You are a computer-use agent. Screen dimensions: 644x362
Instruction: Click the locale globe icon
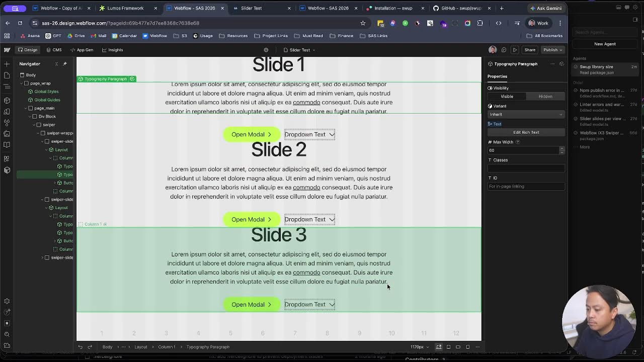tap(266, 50)
